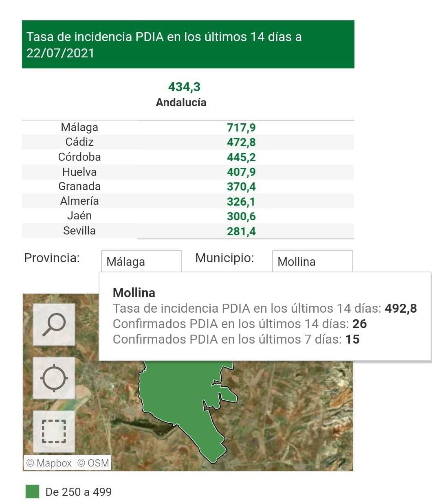The image size is (440, 504).
Task: Select the Huelva province row
Action: [188, 172]
